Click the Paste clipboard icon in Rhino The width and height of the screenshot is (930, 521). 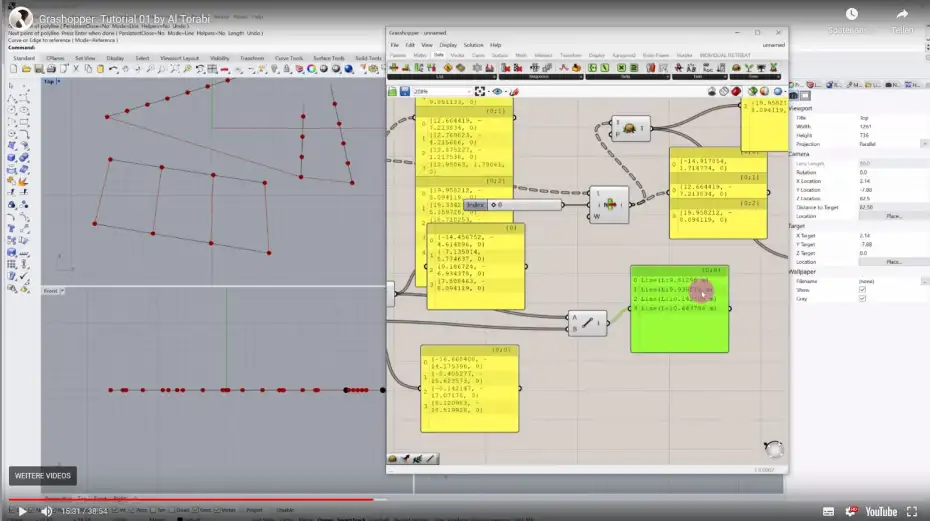tap(101, 69)
